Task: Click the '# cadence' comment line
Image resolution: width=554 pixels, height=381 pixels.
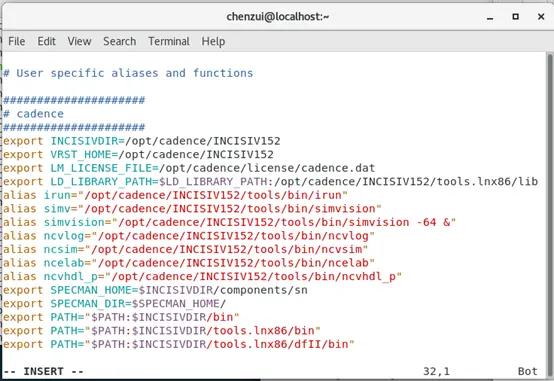Action: pyautogui.click(x=34, y=114)
